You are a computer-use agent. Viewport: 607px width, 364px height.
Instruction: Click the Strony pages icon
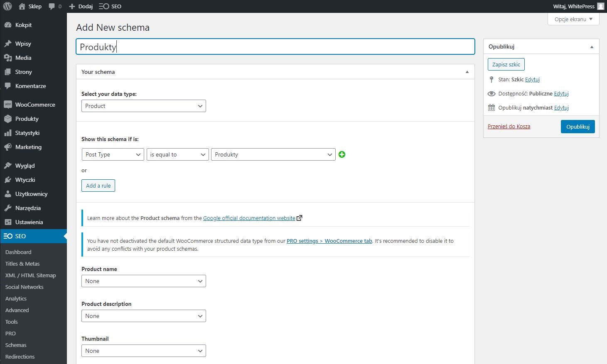click(8, 72)
